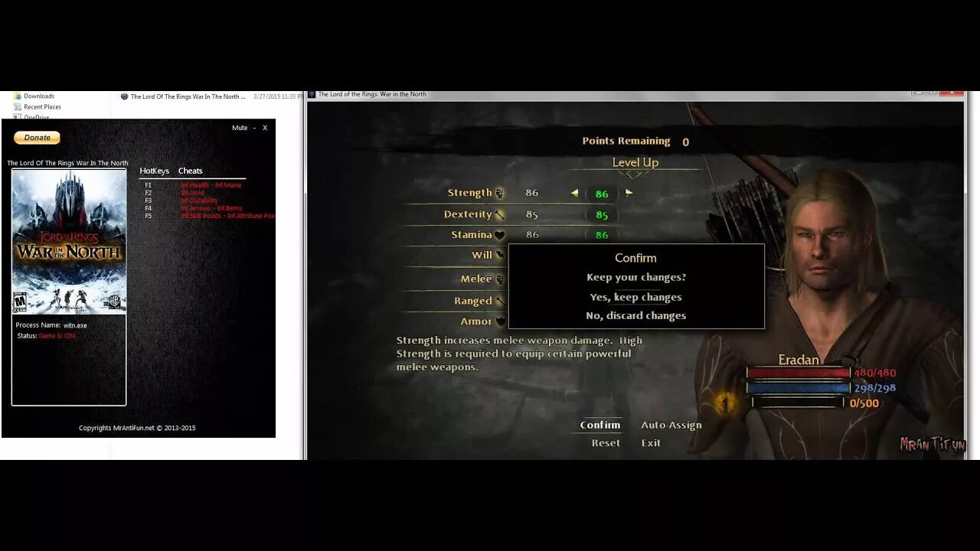Click the Lord Of The Rings file icon
This screenshot has width=980, height=551.
coord(124,97)
